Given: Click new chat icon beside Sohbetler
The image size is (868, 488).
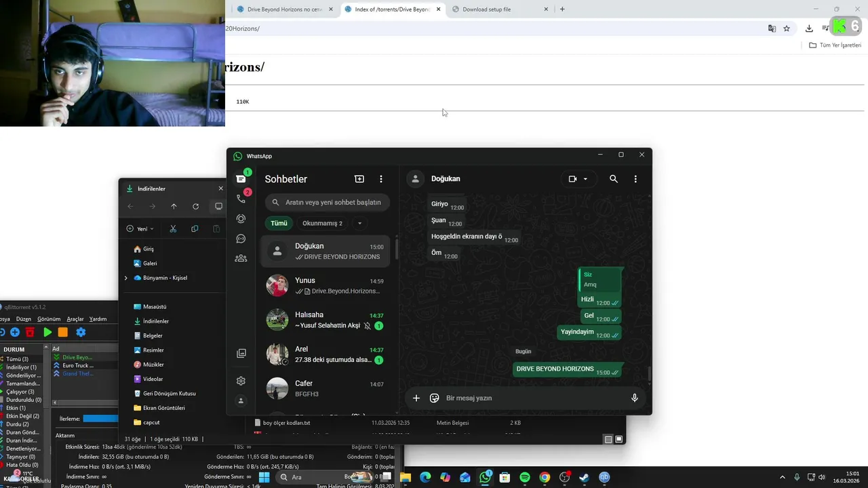Looking at the screenshot, I should click(x=359, y=179).
